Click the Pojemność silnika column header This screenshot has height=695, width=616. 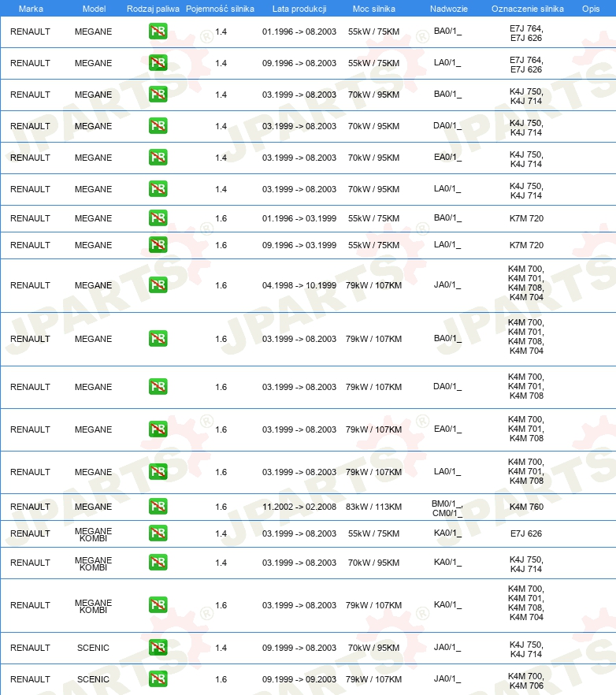[x=220, y=9]
